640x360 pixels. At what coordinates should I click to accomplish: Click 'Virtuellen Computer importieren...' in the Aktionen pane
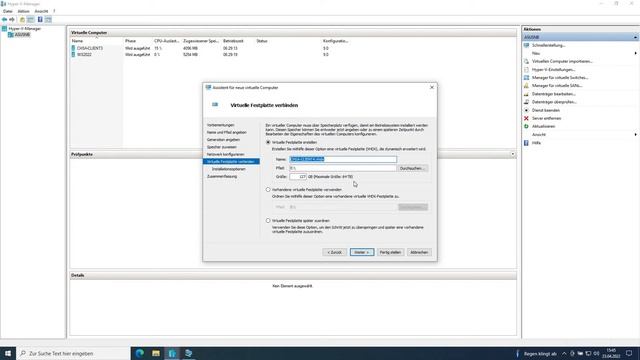point(562,61)
